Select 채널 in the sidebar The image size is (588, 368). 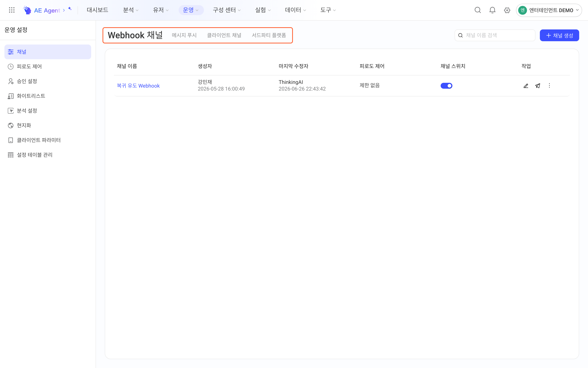click(x=48, y=52)
